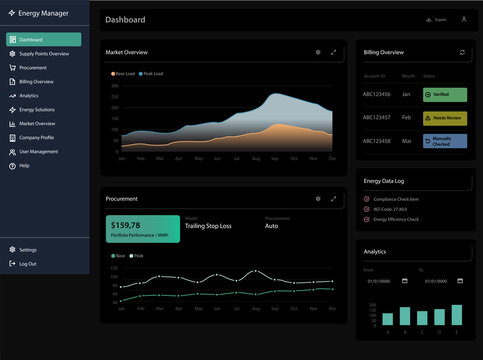
Task: Open Market Overview card settings gear
Action: tap(318, 52)
